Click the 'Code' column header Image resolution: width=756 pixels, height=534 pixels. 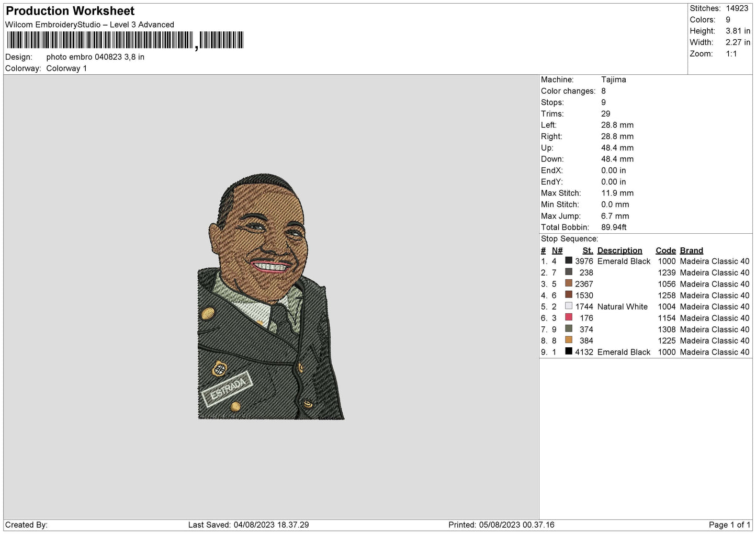[x=666, y=251]
